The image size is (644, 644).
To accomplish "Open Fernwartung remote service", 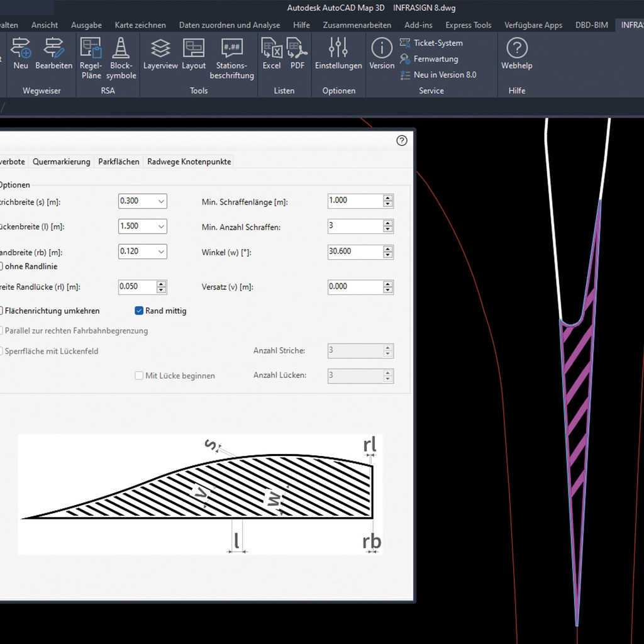I will 435,59.
